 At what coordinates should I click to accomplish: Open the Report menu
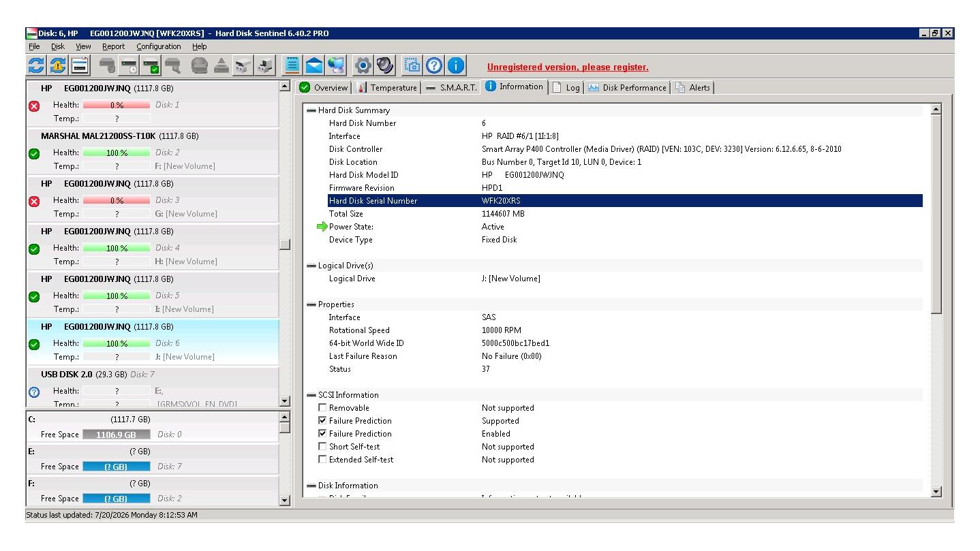(113, 46)
